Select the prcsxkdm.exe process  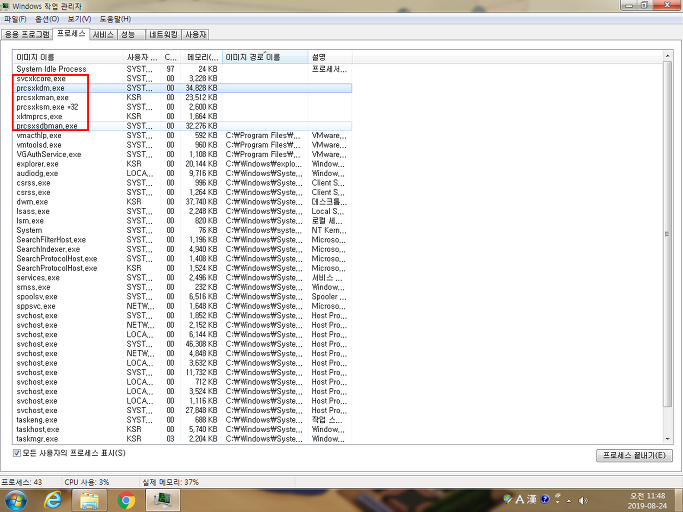(182, 88)
